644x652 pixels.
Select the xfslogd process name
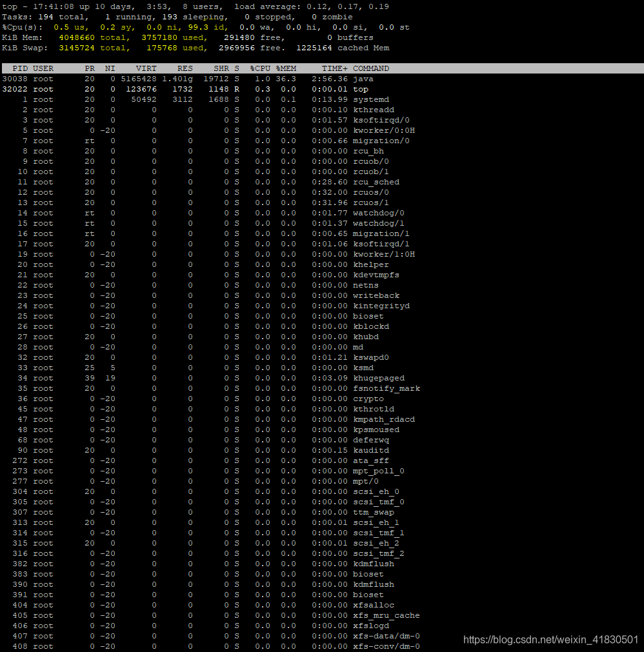[371, 626]
